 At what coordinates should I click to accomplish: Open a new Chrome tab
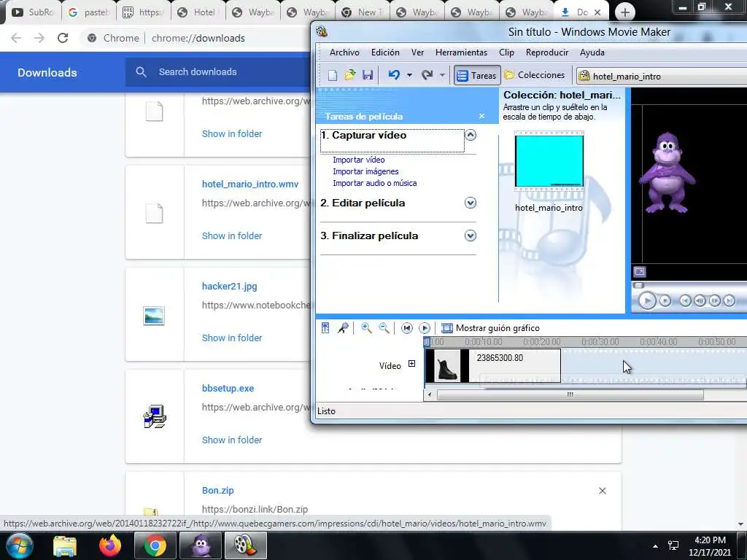[624, 12]
